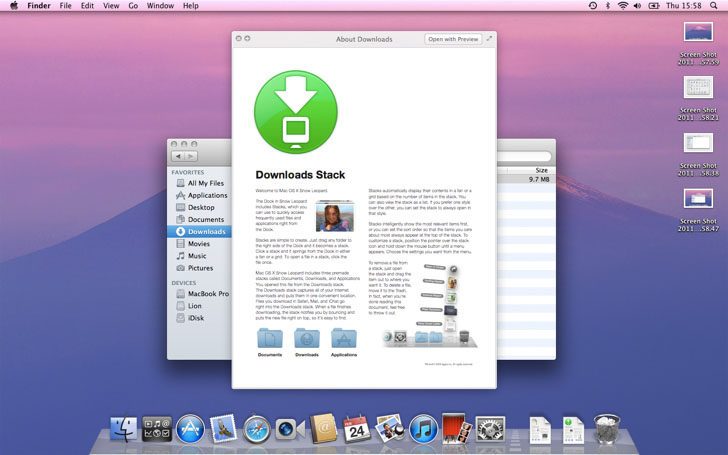Click the Bluetooth menu bar icon

tap(608, 6)
